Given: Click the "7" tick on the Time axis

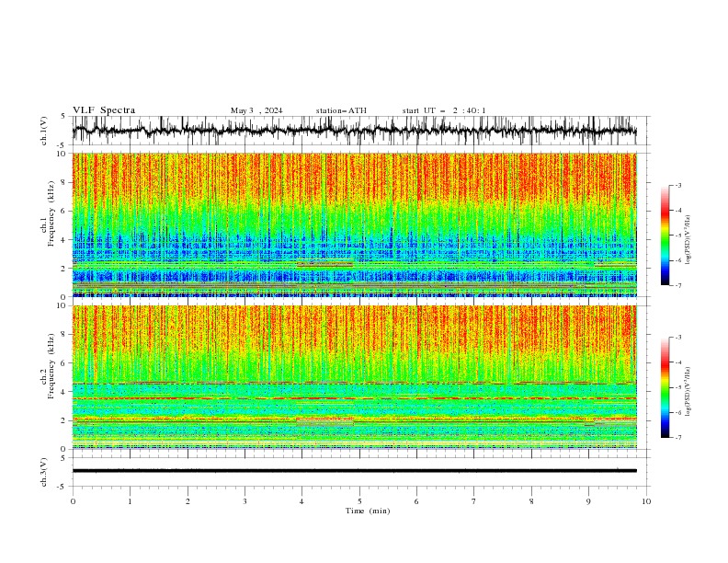Looking at the screenshot, I should point(474,501).
